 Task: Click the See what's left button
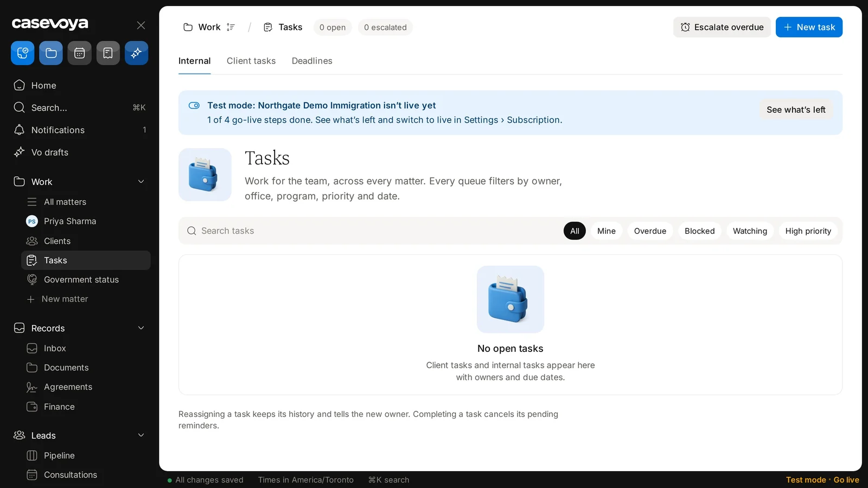tap(796, 110)
